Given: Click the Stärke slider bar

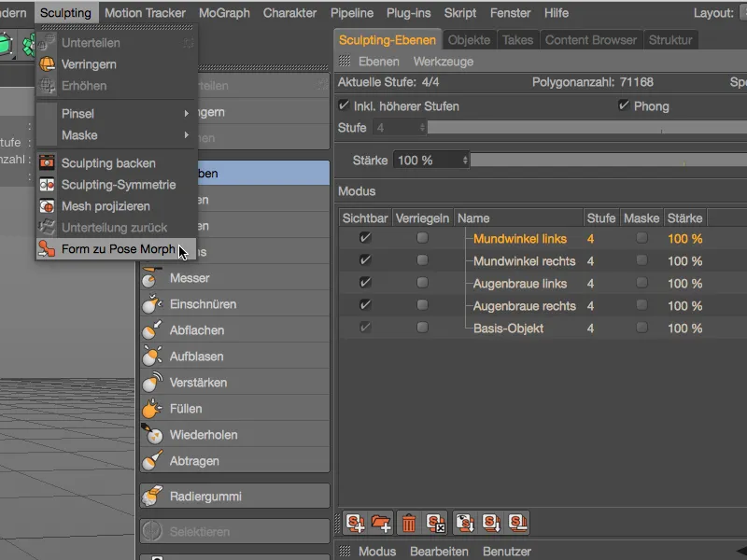Looking at the screenshot, I should pos(609,160).
